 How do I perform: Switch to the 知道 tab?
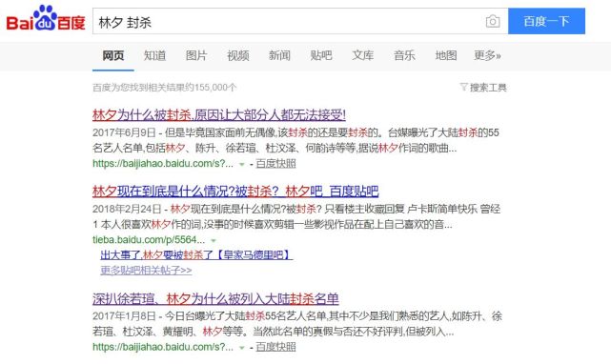[x=154, y=55]
